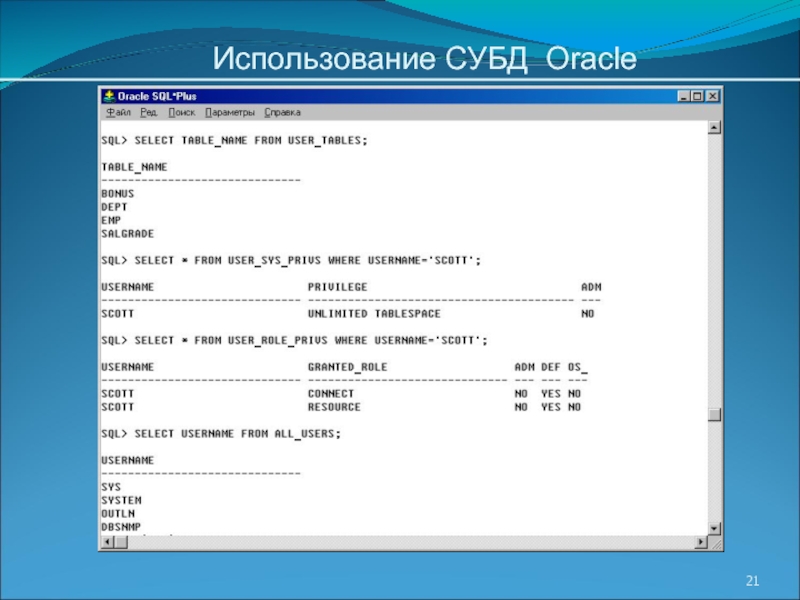This screenshot has width=800, height=600.
Task: Click the SALGRADE table name row
Action: point(128,234)
